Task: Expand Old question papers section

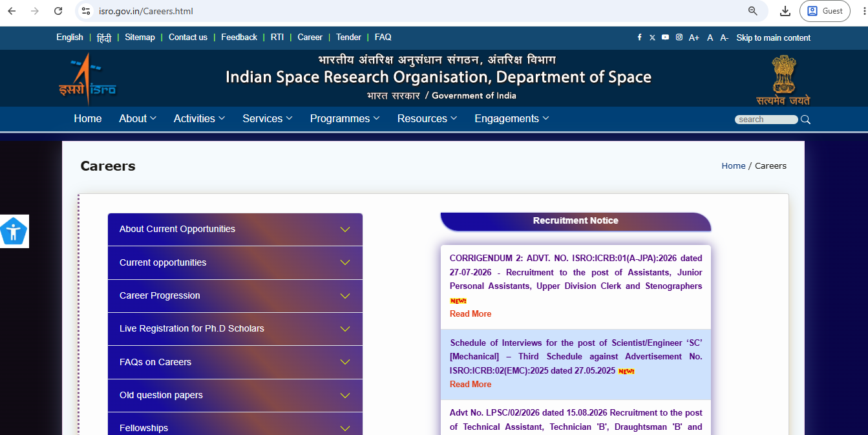Action: [x=235, y=396]
